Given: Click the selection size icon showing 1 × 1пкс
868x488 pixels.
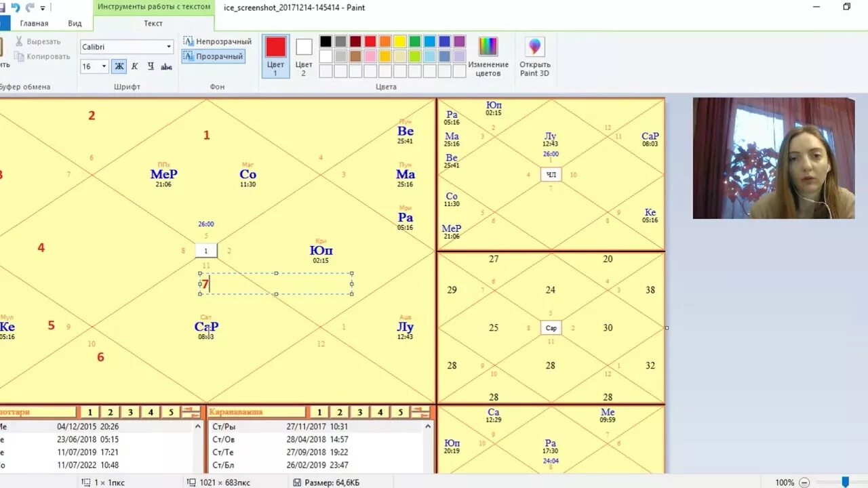Looking at the screenshot, I should 86,483.
